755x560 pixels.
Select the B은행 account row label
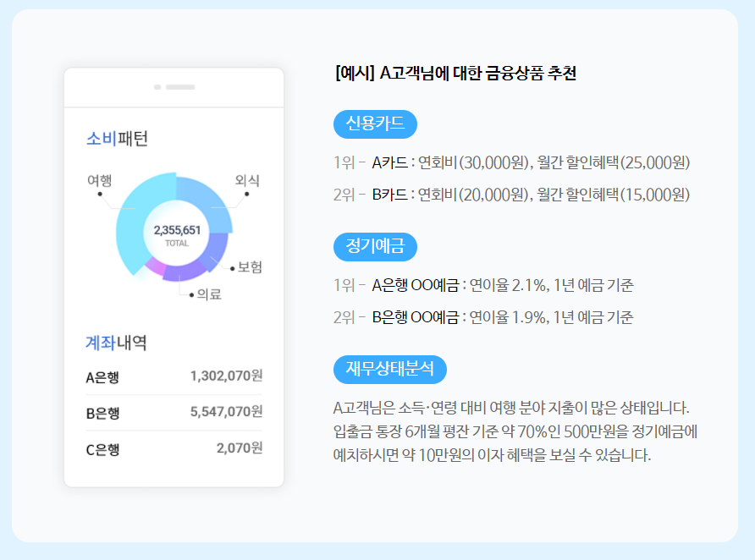102,414
